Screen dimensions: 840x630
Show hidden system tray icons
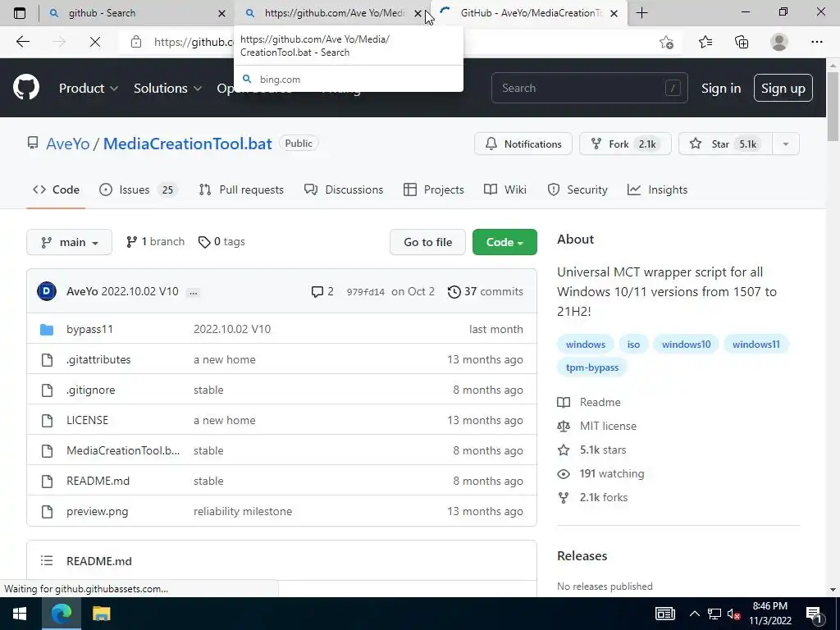pos(694,614)
